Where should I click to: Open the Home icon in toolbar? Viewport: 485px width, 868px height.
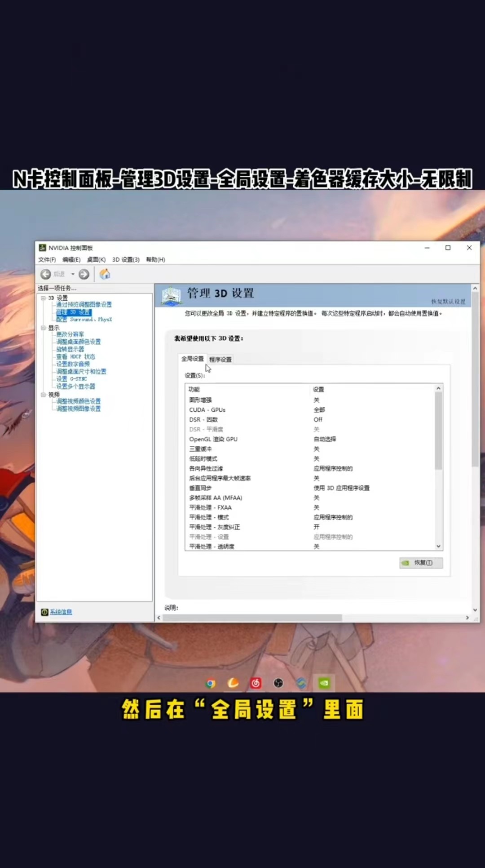coord(105,274)
